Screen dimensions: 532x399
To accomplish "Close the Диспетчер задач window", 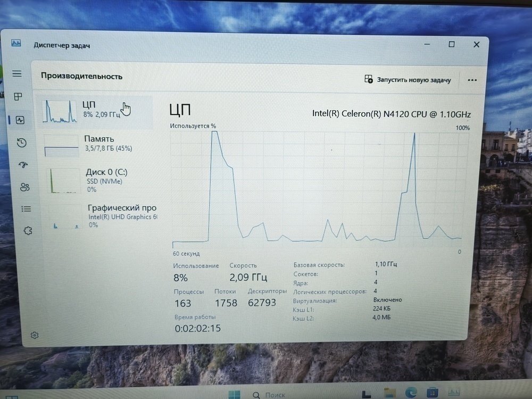I will tap(476, 45).
